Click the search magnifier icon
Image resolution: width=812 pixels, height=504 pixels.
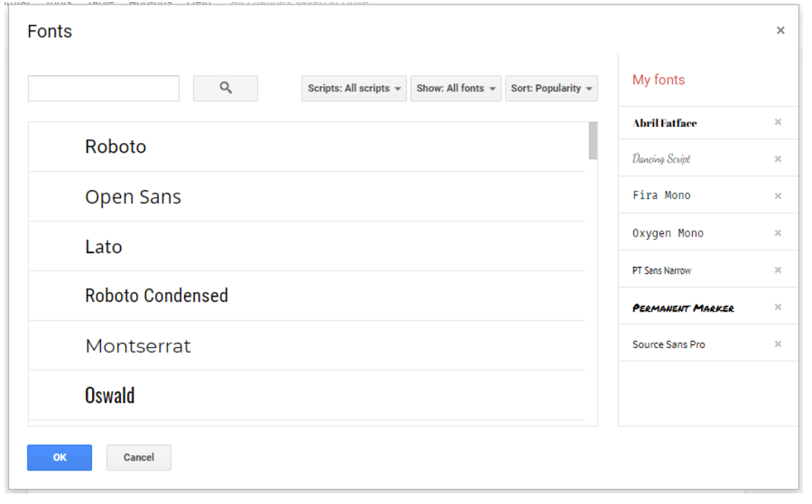click(225, 88)
